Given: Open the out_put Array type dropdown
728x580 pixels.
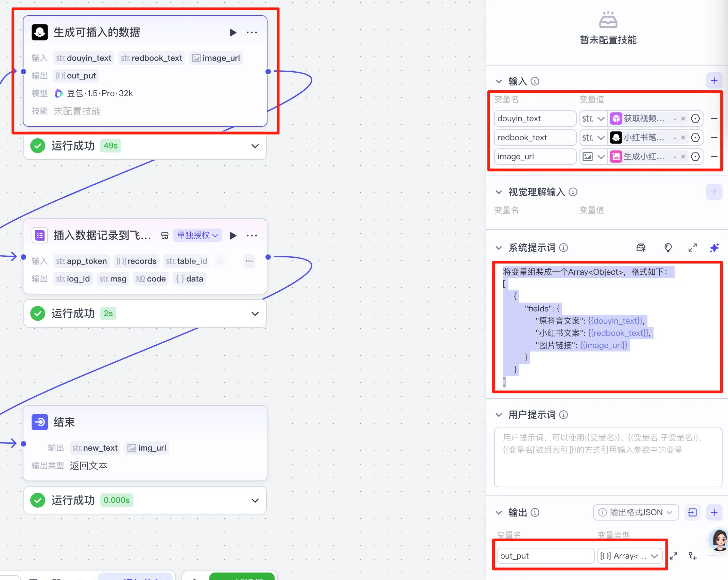Looking at the screenshot, I should click(x=630, y=556).
